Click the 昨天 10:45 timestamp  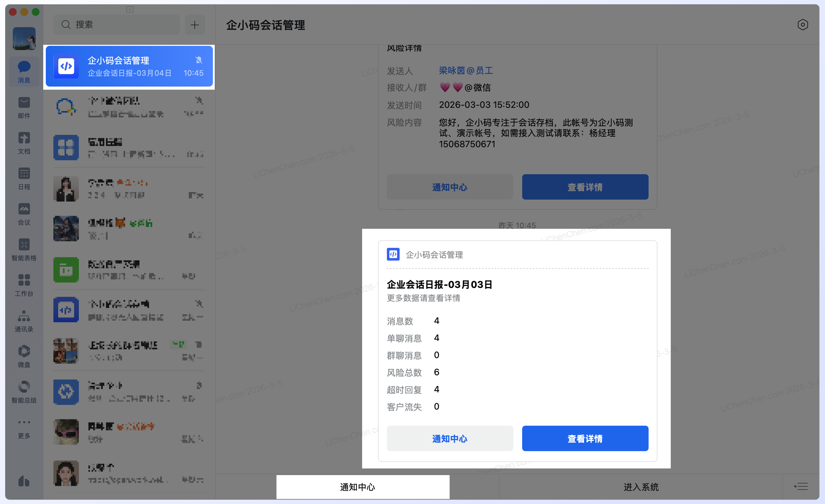517,225
